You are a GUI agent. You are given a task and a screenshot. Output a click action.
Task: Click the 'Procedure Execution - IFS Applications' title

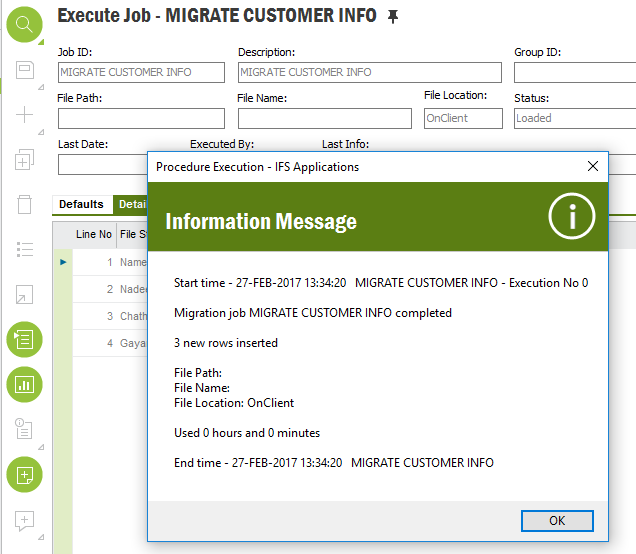258,167
